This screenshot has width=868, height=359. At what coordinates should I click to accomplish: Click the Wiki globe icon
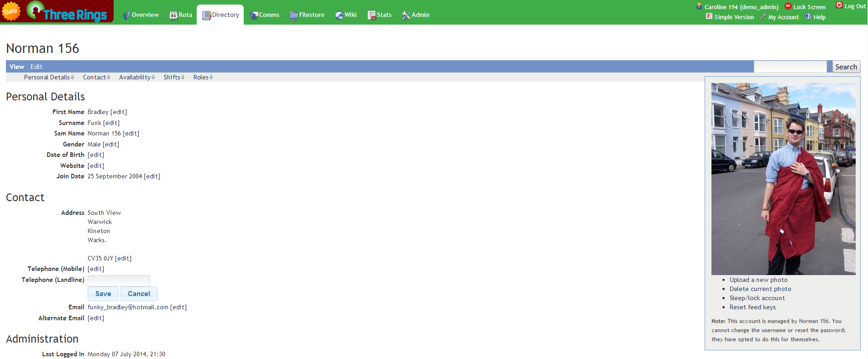coord(339,15)
